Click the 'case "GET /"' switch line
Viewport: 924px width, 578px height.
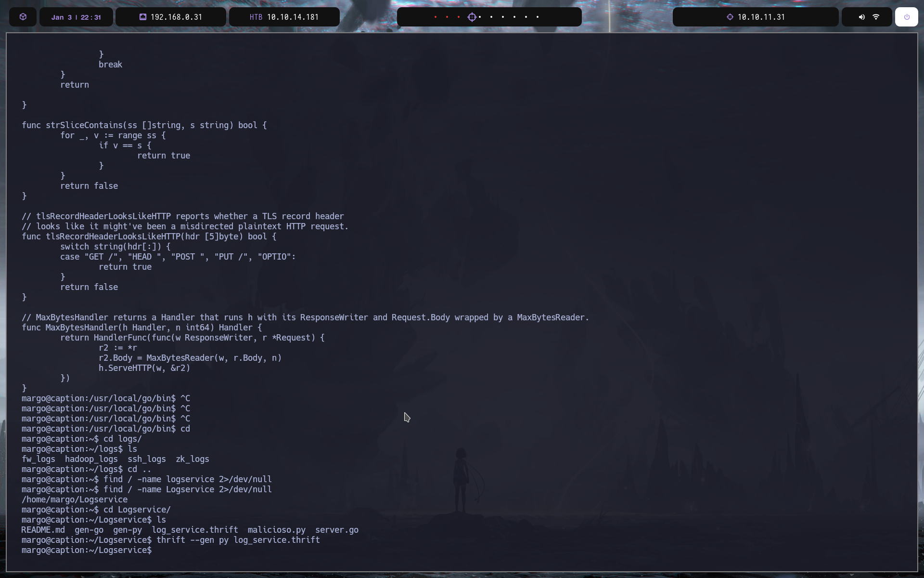click(x=178, y=257)
